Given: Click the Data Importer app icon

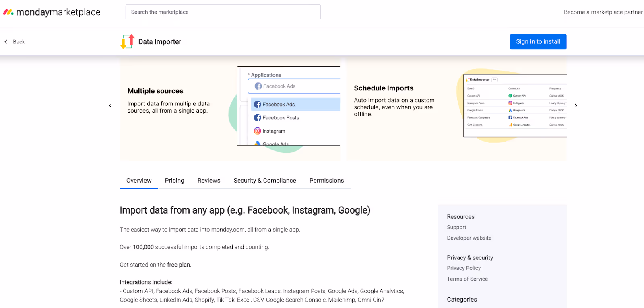Looking at the screenshot, I should tap(128, 41).
